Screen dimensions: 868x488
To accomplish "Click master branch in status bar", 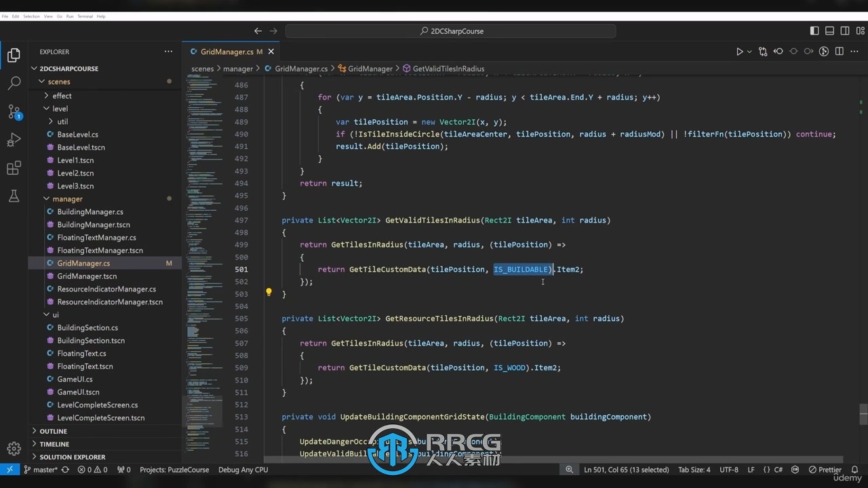I will pyautogui.click(x=41, y=470).
